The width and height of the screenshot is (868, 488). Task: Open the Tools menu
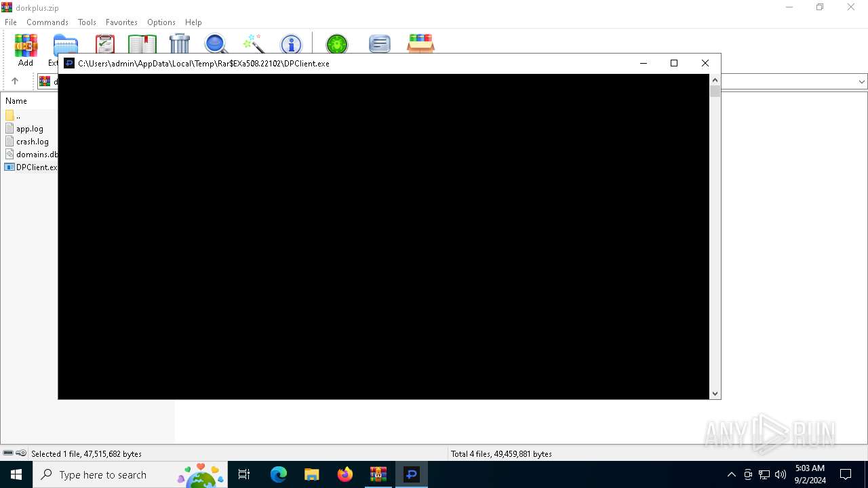tap(87, 22)
